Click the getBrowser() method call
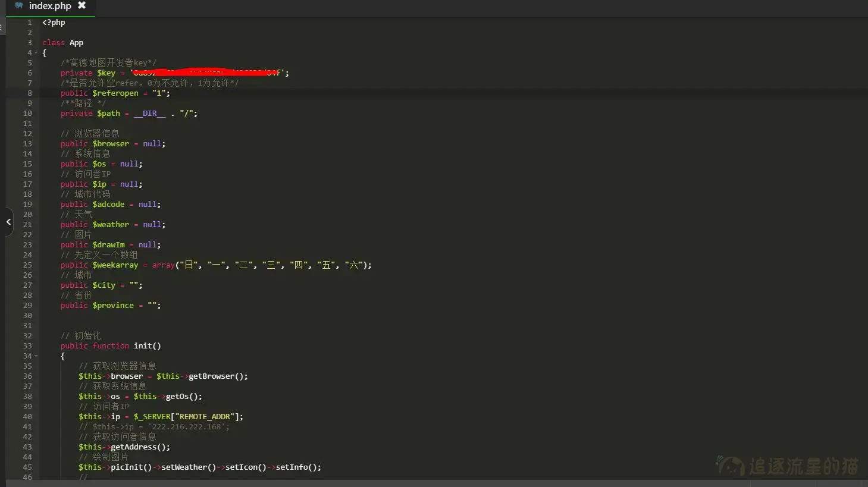 point(217,376)
